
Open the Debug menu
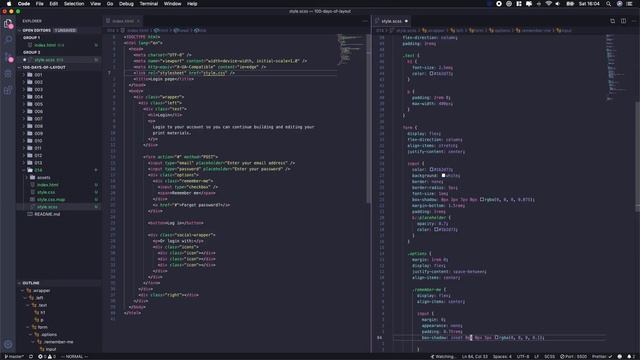126,4
